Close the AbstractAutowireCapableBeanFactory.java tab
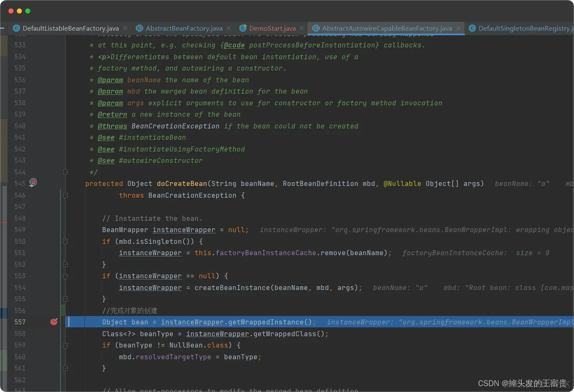Viewport: 574px width, 392px height. coord(458,28)
